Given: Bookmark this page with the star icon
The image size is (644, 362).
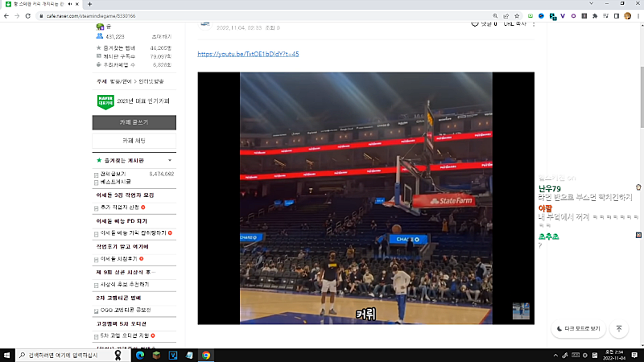Looking at the screenshot, I should tap(517, 16).
